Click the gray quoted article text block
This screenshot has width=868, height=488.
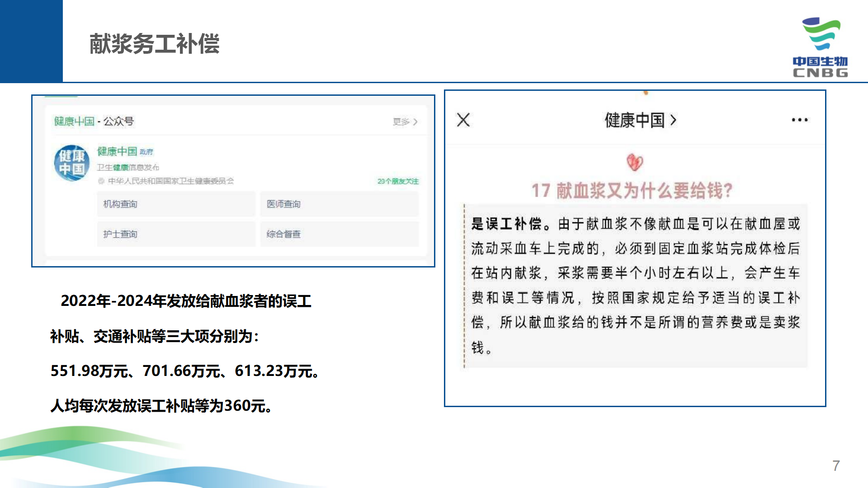tap(635, 286)
